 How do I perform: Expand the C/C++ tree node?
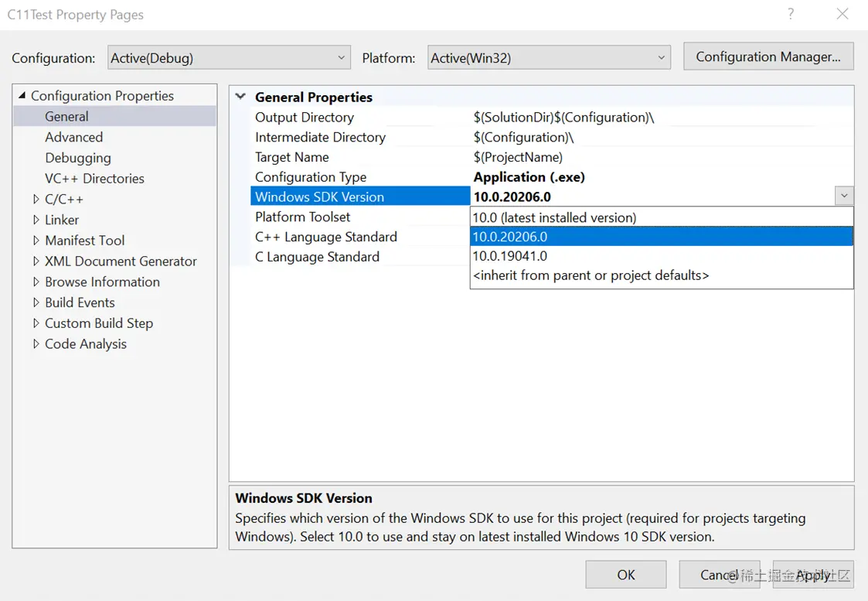coord(36,200)
